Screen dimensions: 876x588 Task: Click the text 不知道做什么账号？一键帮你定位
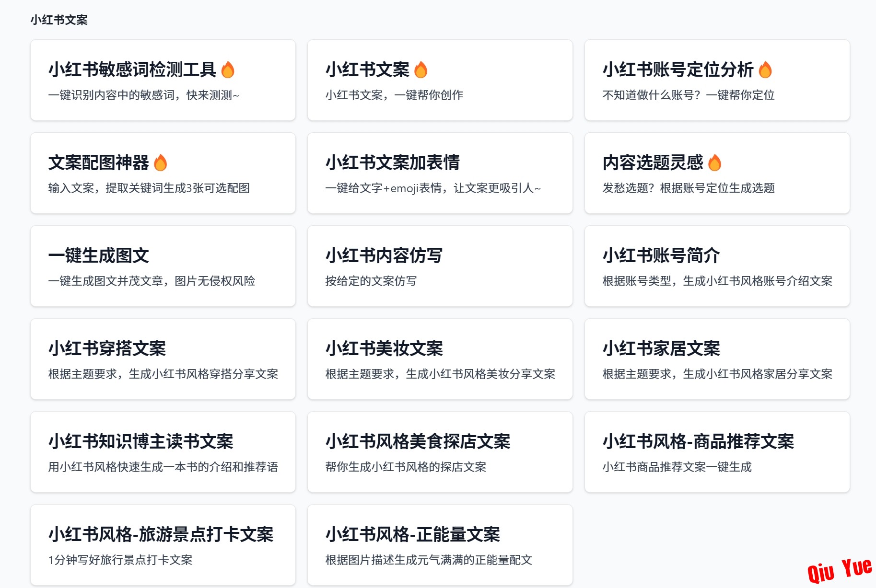pyautogui.click(x=689, y=95)
